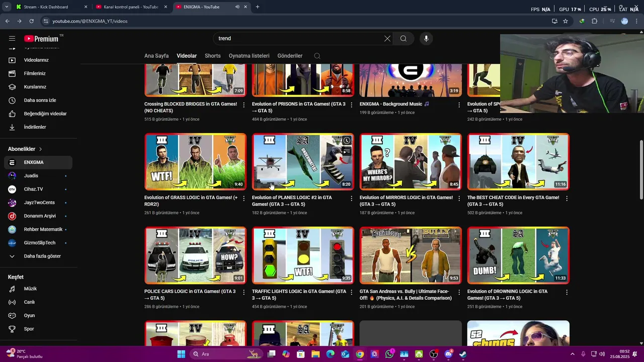Image resolution: width=644 pixels, height=362 pixels.
Task: Expand Daha fazla göster subscriptions
Action: point(38,256)
